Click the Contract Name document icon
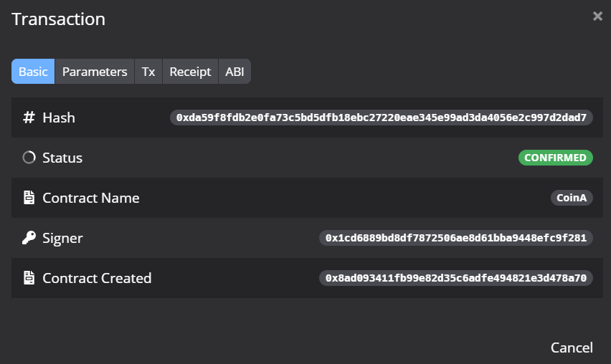This screenshot has height=364, width=611. 29,198
